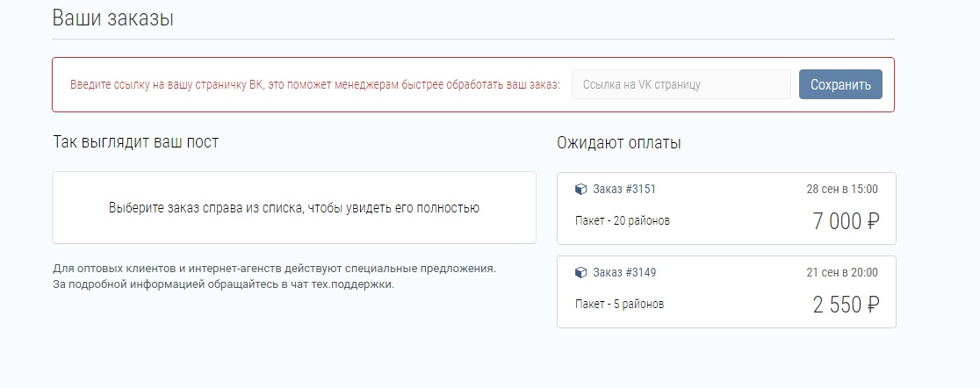
Task: Select the 2 550 ₽ price
Action: pyautogui.click(x=847, y=305)
